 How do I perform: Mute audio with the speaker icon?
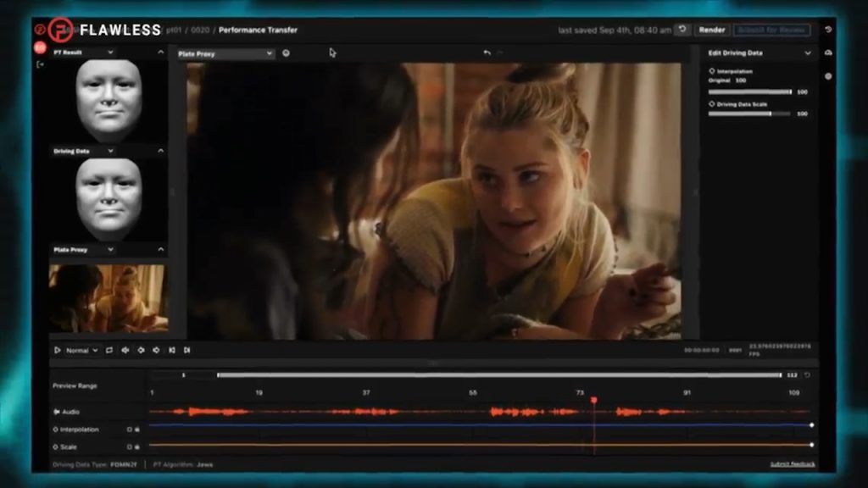pyautogui.click(x=125, y=350)
